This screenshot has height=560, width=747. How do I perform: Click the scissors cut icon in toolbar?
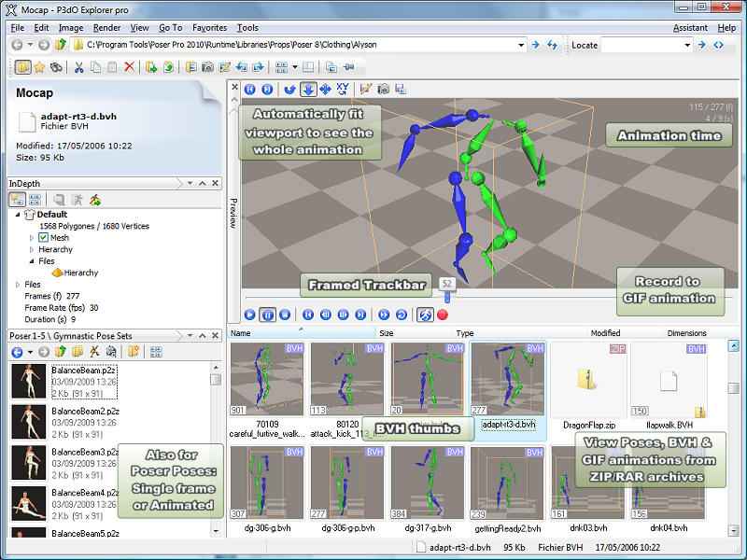coord(79,67)
